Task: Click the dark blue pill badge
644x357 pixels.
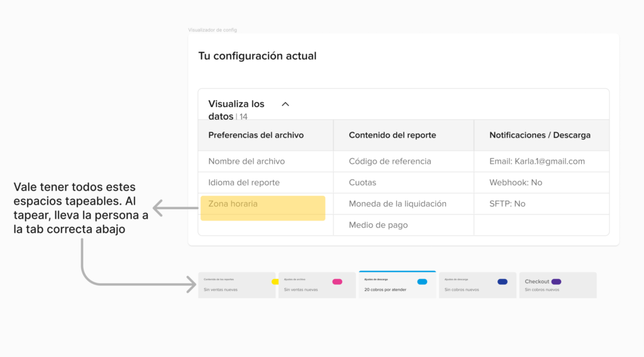Action: pos(502,281)
